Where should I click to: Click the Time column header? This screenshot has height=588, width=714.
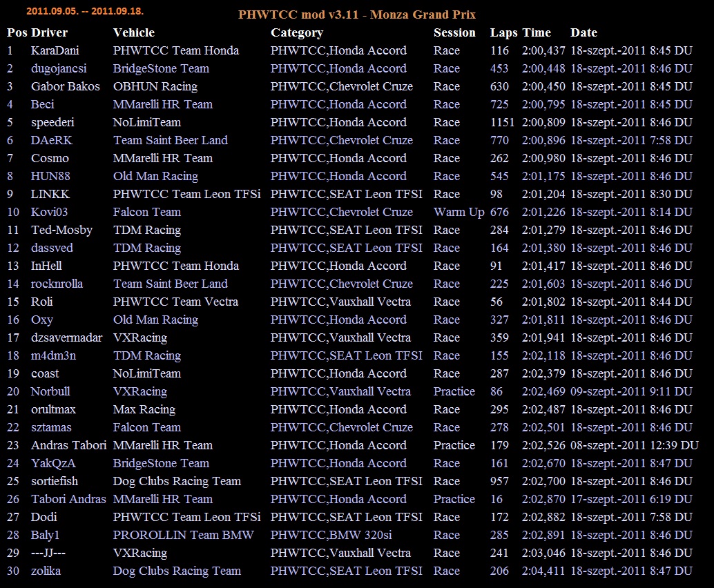pyautogui.click(x=537, y=32)
